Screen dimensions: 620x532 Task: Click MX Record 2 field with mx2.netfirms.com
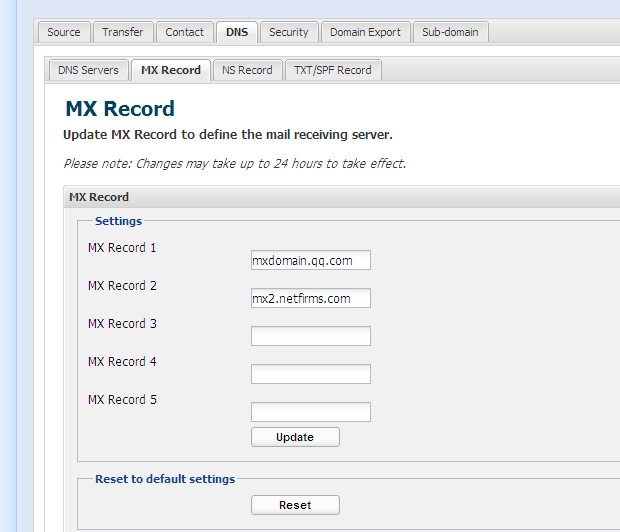pyautogui.click(x=311, y=298)
